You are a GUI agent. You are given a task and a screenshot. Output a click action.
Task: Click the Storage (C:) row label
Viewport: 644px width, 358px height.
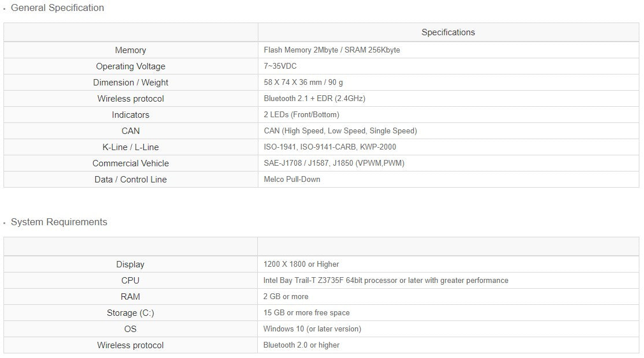point(131,313)
